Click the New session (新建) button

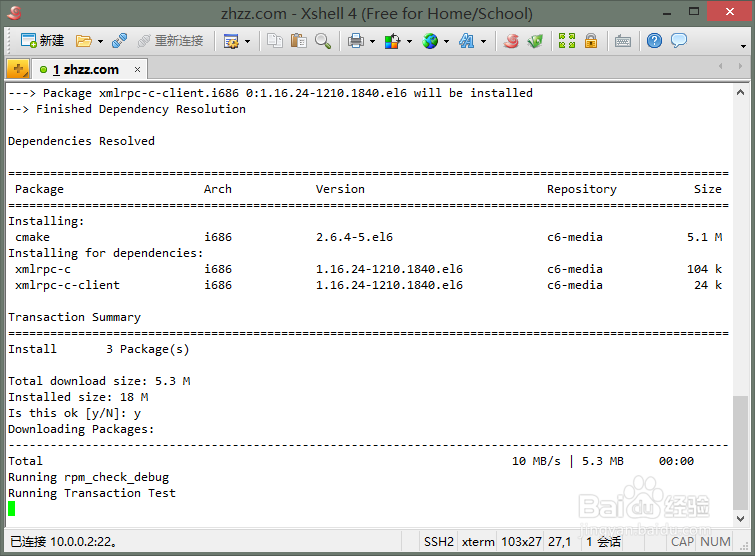point(42,41)
